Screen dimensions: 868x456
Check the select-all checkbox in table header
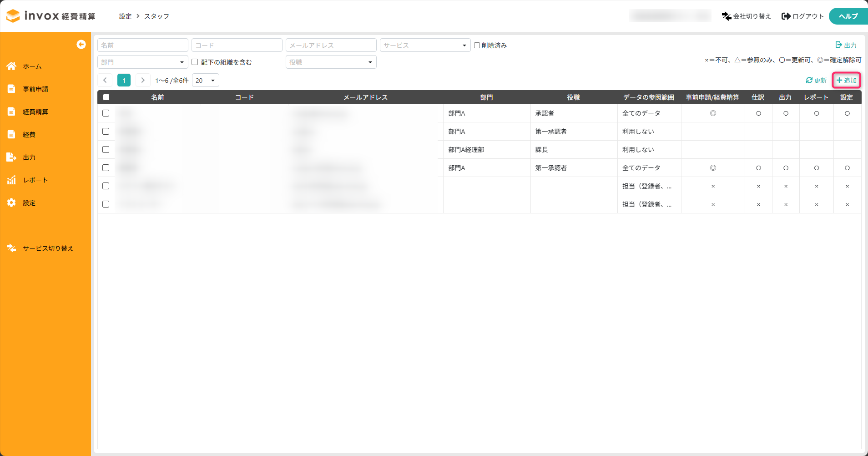click(106, 97)
